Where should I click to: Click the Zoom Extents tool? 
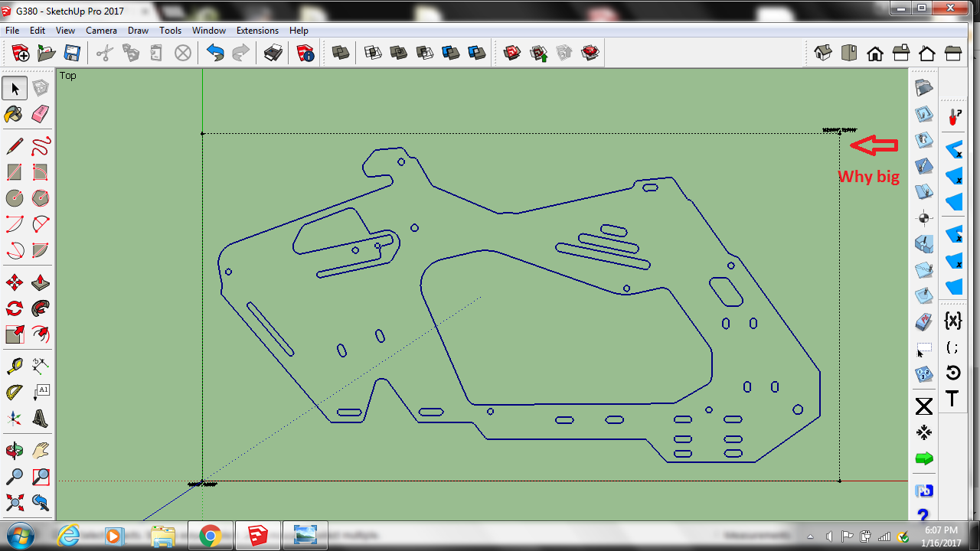(14, 503)
